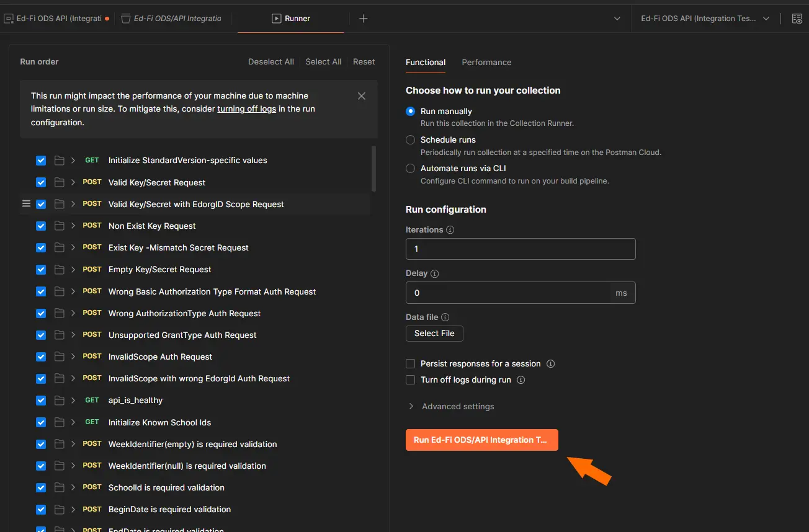The width and height of the screenshot is (809, 532).
Task: Run Ed-Fi ODS/API Integration Tests button
Action: click(482, 440)
